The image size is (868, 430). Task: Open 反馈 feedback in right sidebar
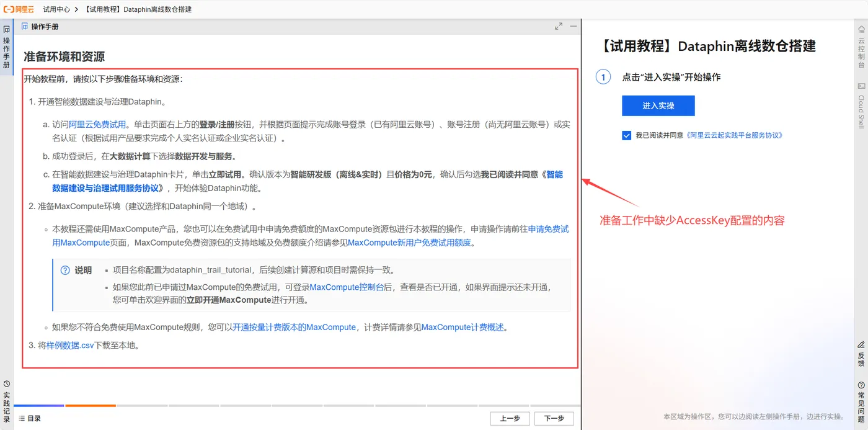tap(861, 354)
